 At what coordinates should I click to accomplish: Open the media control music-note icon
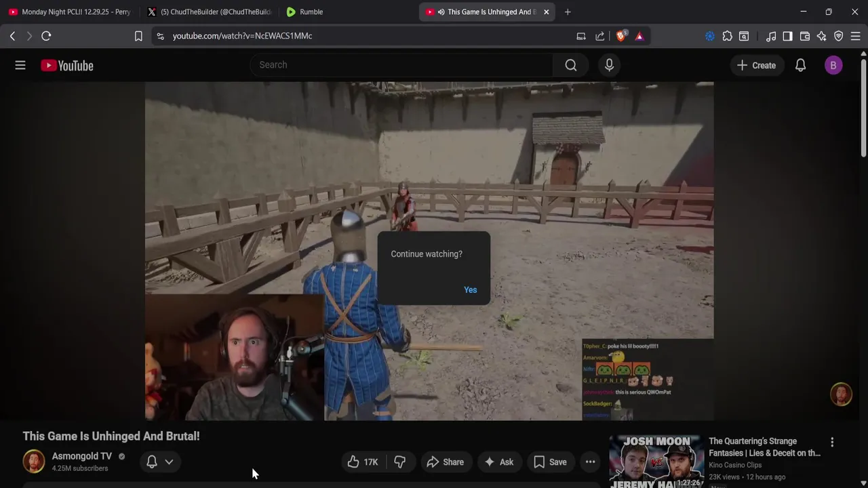coord(771,36)
